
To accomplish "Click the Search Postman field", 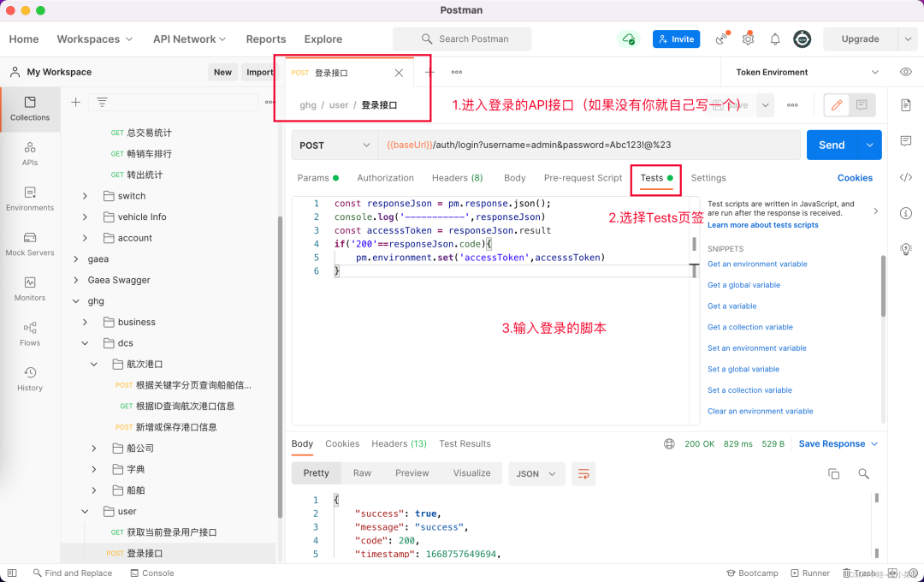I will (462, 39).
